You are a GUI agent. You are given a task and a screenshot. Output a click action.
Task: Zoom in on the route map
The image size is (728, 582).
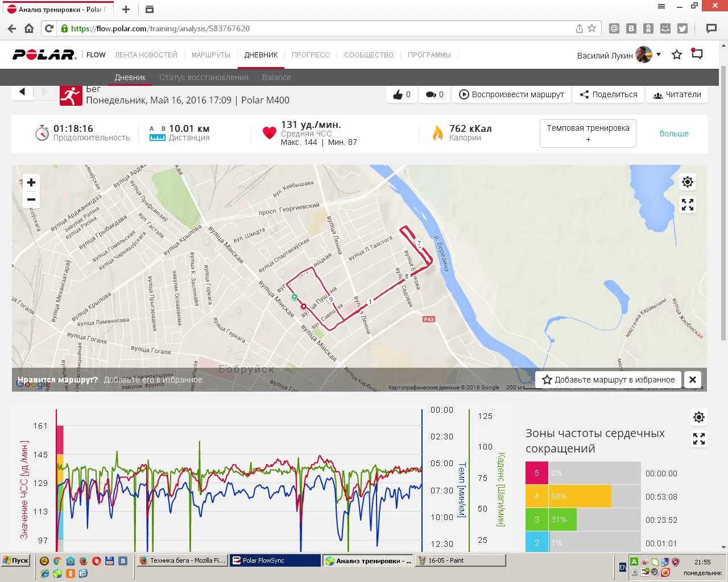(31, 182)
